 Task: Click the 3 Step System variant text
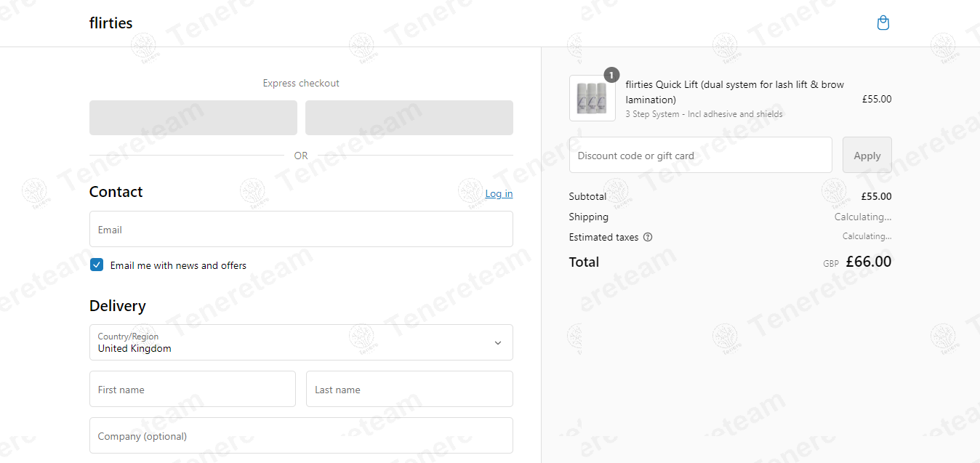click(704, 114)
